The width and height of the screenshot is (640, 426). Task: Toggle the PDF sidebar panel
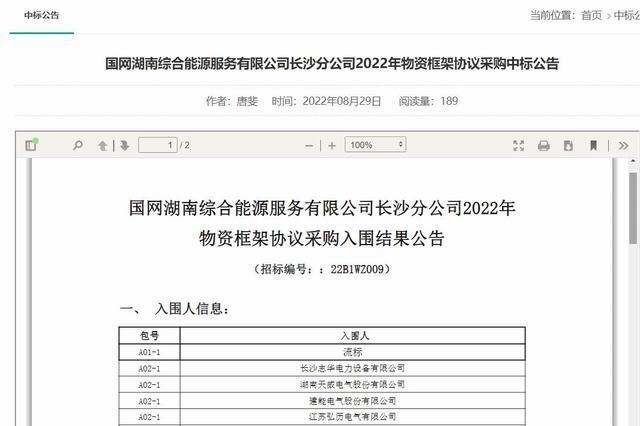(31, 145)
